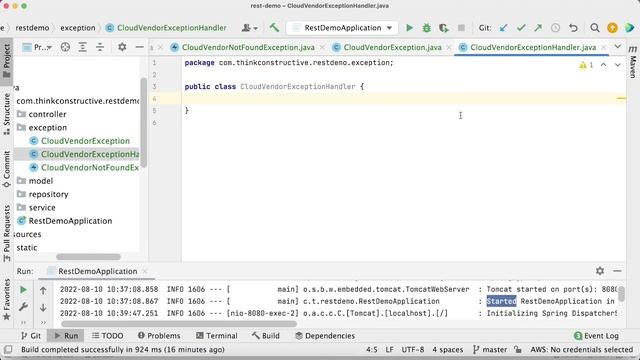Collapse all in Project panel
640x360 pixels.
tap(100, 47)
